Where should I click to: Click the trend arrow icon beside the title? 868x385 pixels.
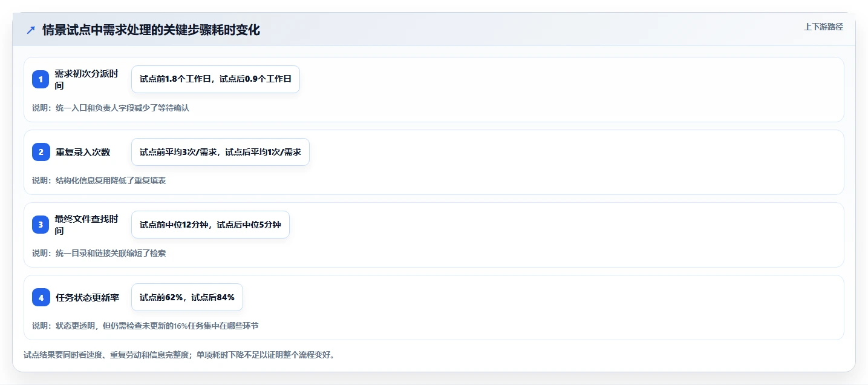pos(31,30)
